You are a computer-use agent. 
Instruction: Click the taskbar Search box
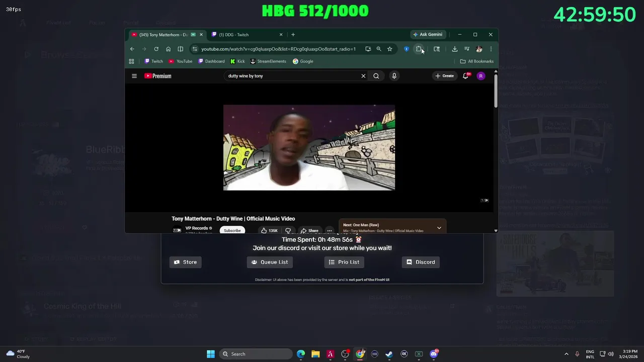point(257,354)
